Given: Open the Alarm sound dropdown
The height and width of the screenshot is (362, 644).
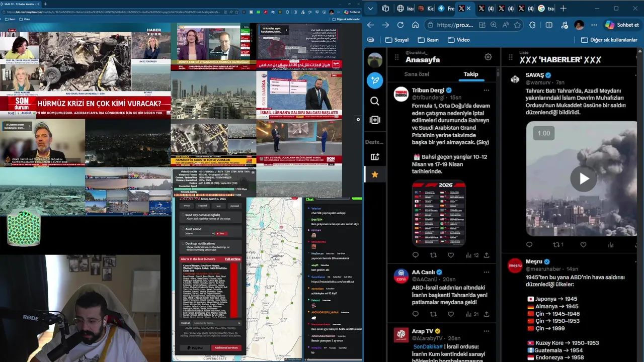Looking at the screenshot, I should tap(199, 233).
